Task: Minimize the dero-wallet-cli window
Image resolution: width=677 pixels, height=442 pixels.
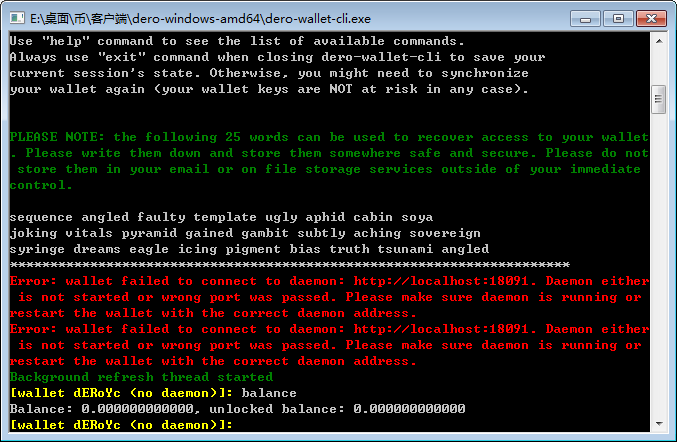Action: tap(585, 19)
